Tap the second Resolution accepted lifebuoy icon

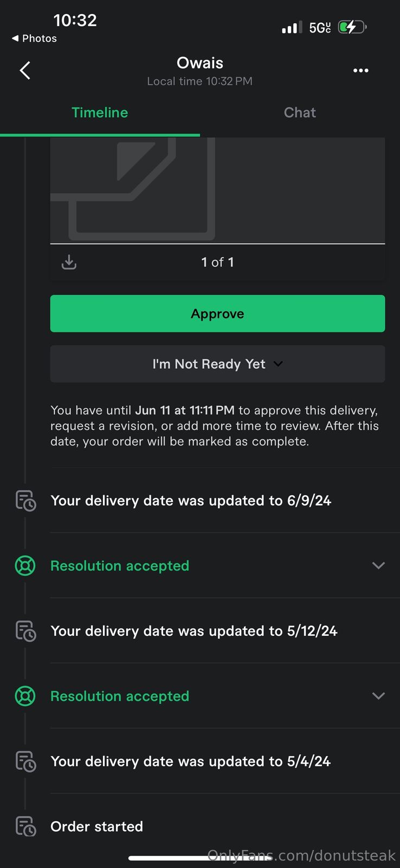(x=25, y=696)
